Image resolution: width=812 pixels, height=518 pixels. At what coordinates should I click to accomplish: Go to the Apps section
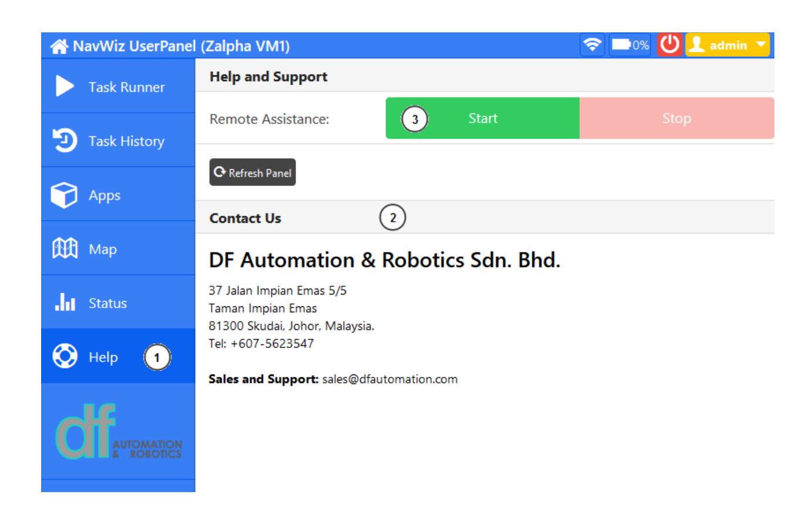click(118, 195)
